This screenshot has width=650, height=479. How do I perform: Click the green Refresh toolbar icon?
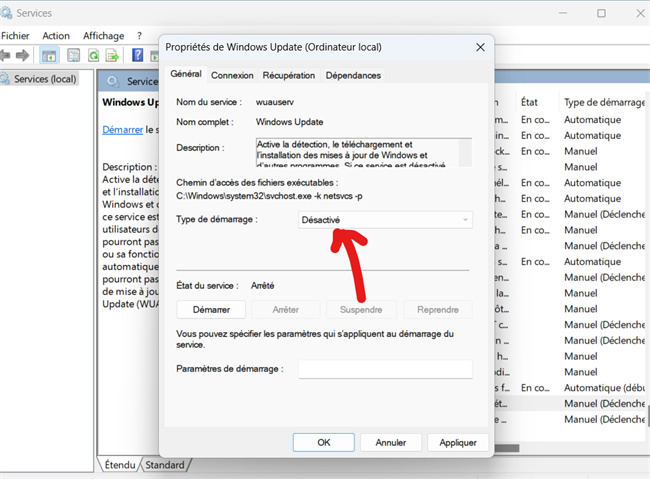click(94, 55)
